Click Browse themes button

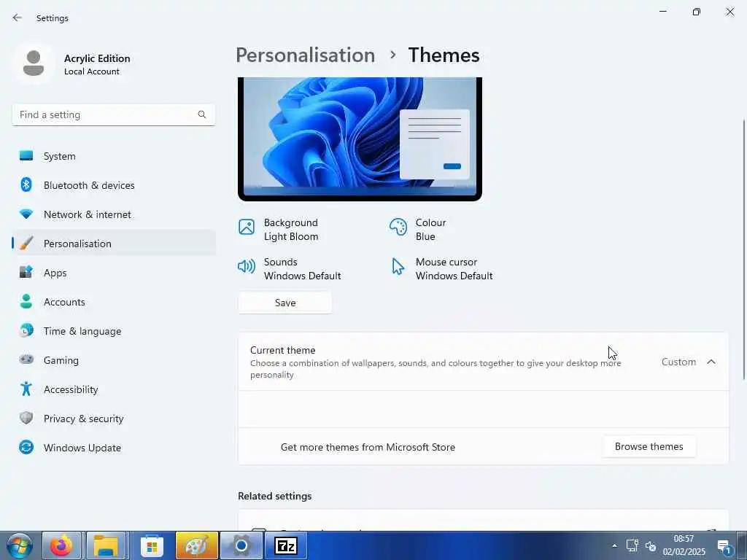tap(649, 447)
